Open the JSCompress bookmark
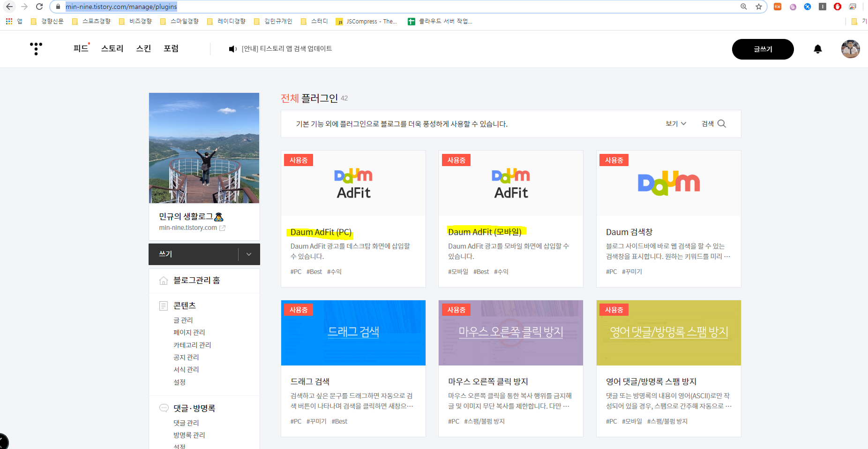 [367, 21]
